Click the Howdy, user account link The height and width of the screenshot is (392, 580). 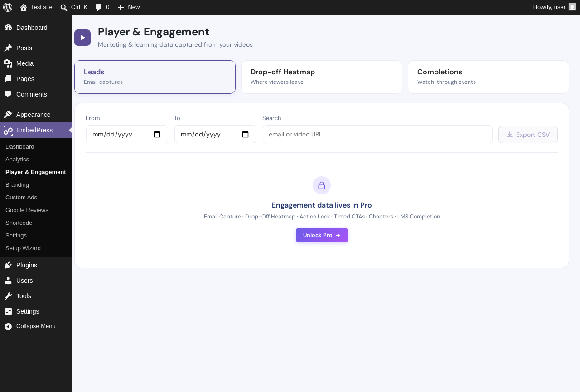point(555,7)
